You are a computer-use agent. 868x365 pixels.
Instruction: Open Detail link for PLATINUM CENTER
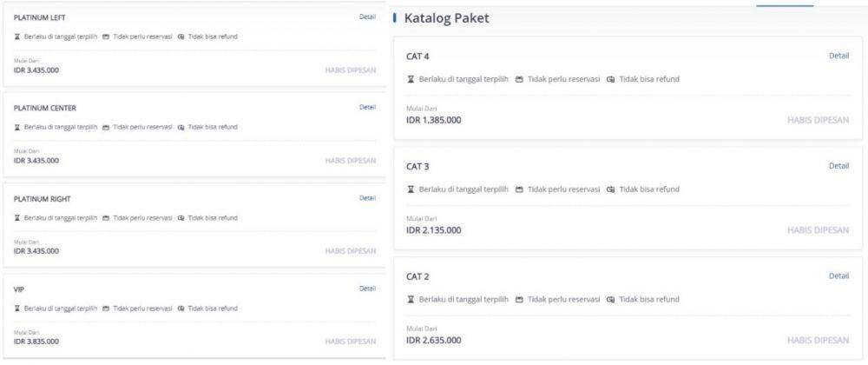click(x=367, y=107)
